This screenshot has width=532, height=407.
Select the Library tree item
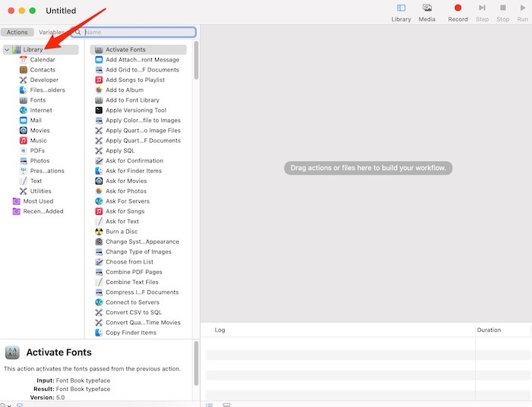tap(41, 49)
